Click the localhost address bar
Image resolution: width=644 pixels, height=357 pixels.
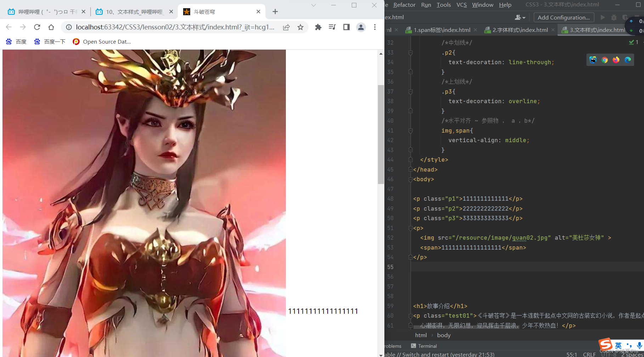[x=175, y=27]
